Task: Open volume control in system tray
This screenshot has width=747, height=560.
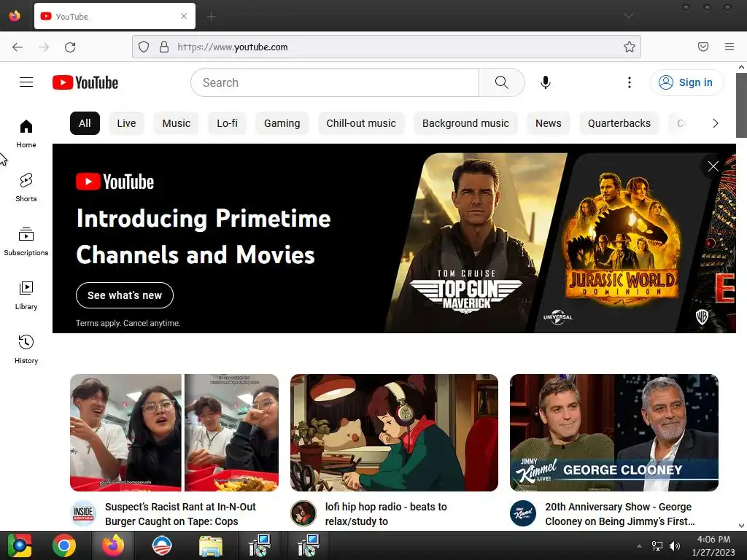Action: point(674,545)
